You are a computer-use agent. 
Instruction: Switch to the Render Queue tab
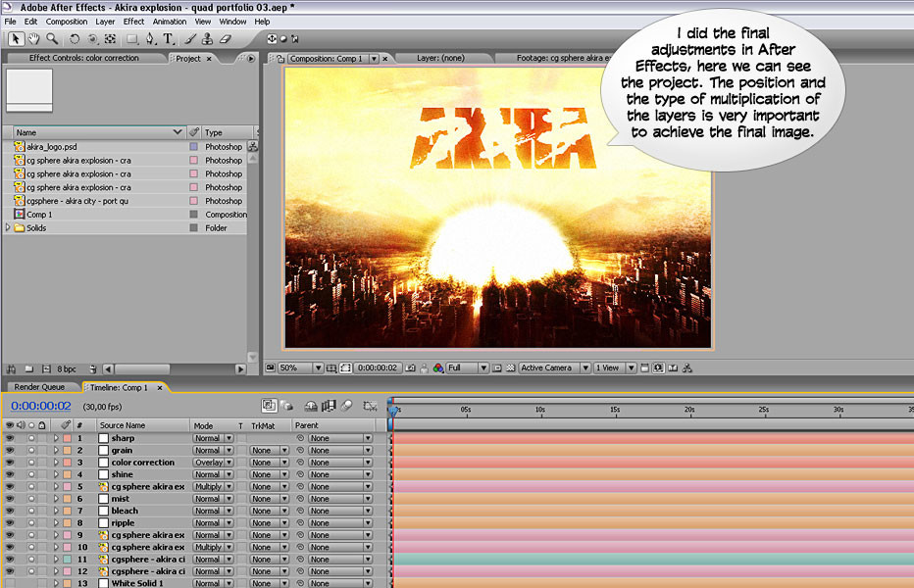point(39,387)
